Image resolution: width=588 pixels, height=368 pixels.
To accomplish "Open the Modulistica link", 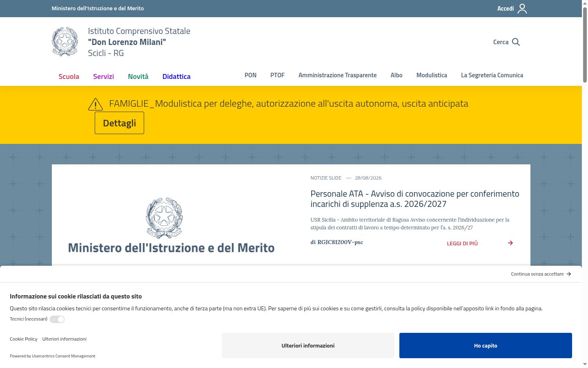I will coord(432,75).
